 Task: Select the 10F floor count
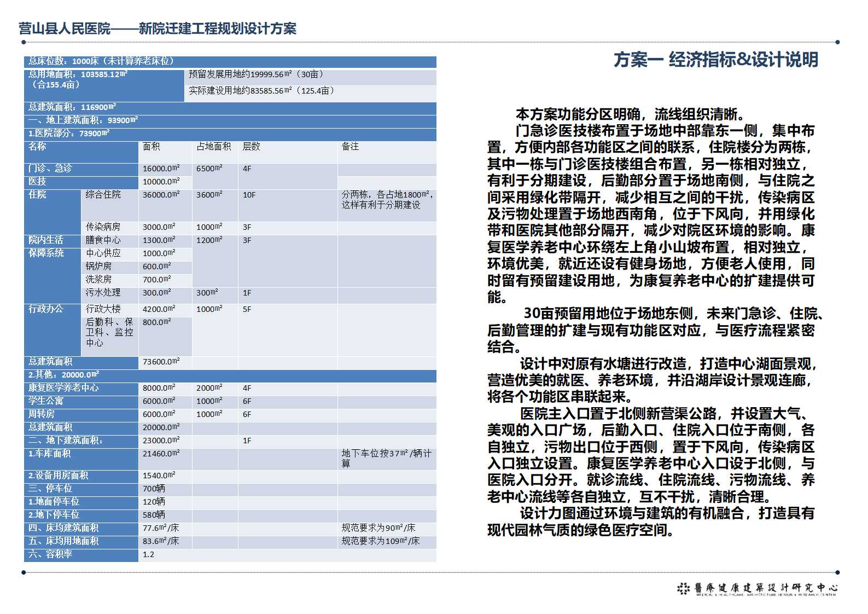[x=249, y=195]
